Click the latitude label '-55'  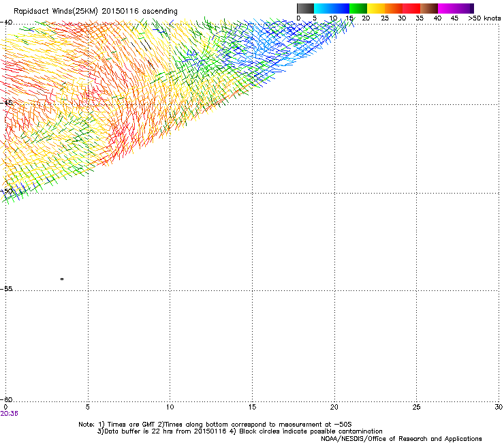7,289
